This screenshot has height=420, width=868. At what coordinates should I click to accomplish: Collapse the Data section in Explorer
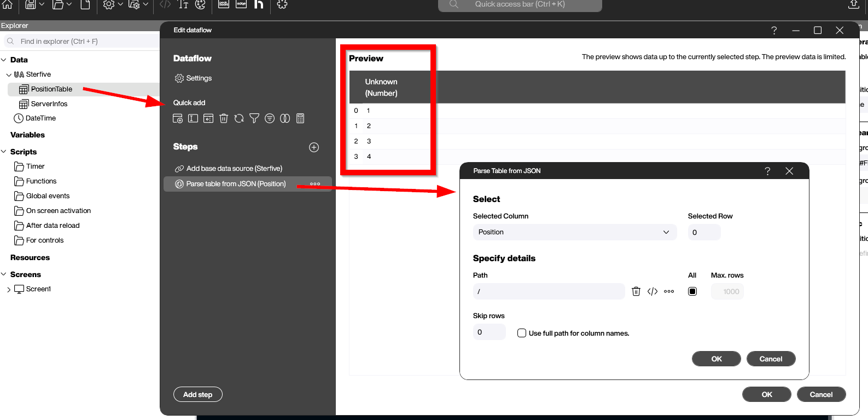click(4, 60)
